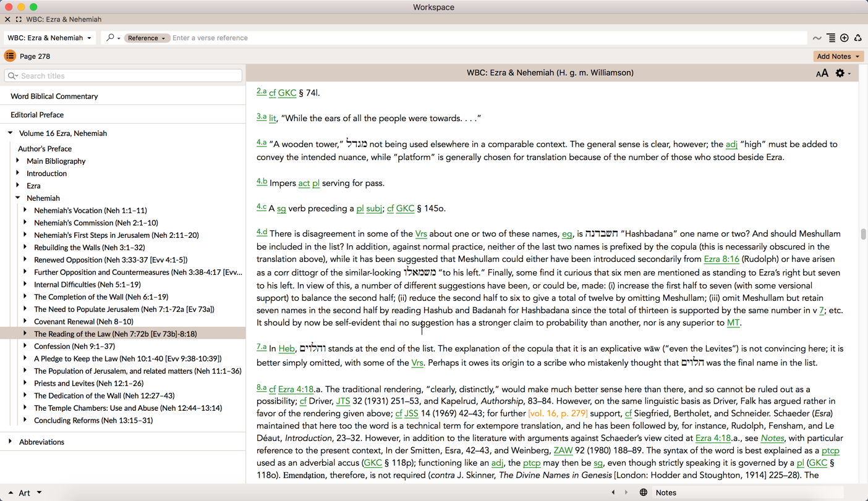Collapse the Nehemiah tree node

(x=18, y=198)
